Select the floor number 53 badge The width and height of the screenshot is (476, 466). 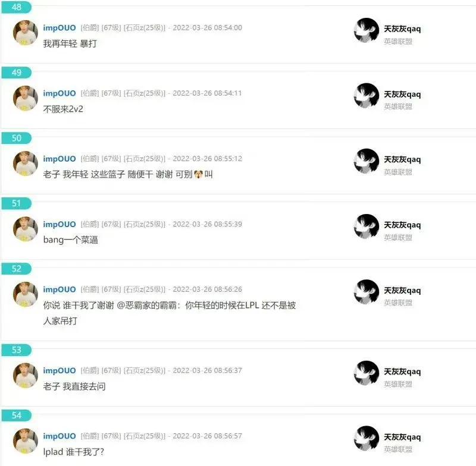click(x=17, y=350)
